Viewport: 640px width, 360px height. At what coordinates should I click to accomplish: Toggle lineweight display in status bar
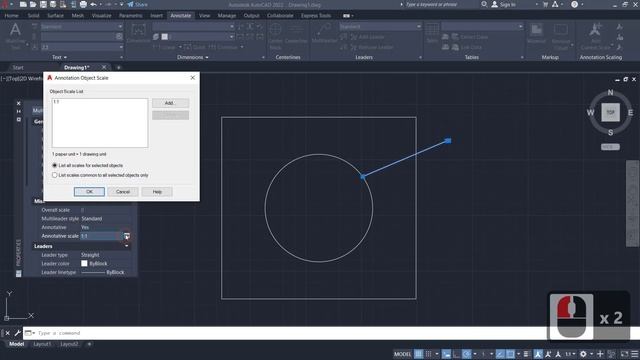527,354
